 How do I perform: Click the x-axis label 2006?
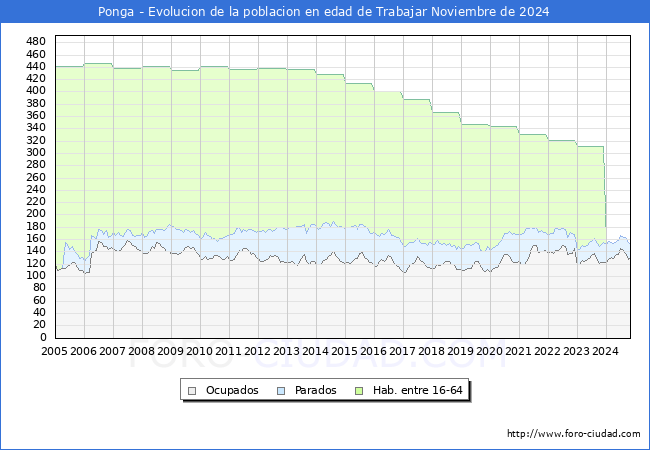coord(83,351)
